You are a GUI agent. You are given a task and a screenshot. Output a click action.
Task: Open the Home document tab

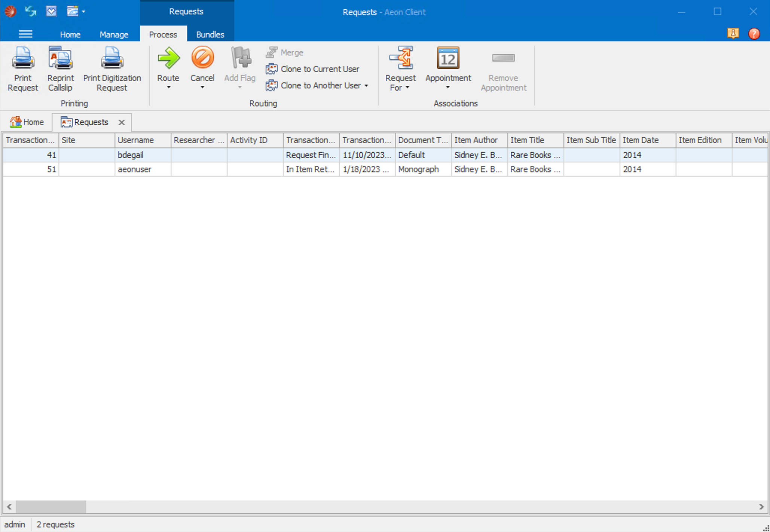coord(27,122)
